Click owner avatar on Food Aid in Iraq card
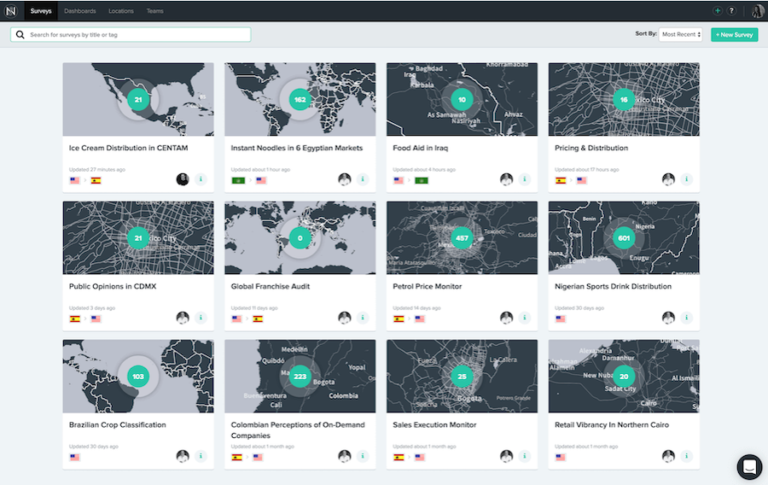This screenshot has height=485, width=768. pos(506,180)
